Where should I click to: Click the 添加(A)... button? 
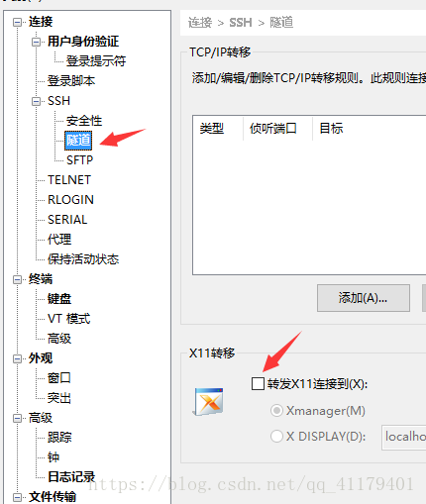(364, 298)
